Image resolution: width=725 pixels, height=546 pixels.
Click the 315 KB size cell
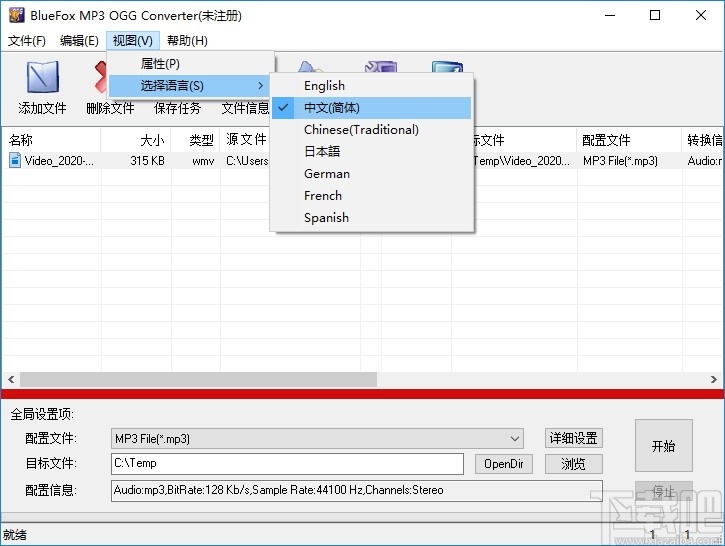[147, 160]
